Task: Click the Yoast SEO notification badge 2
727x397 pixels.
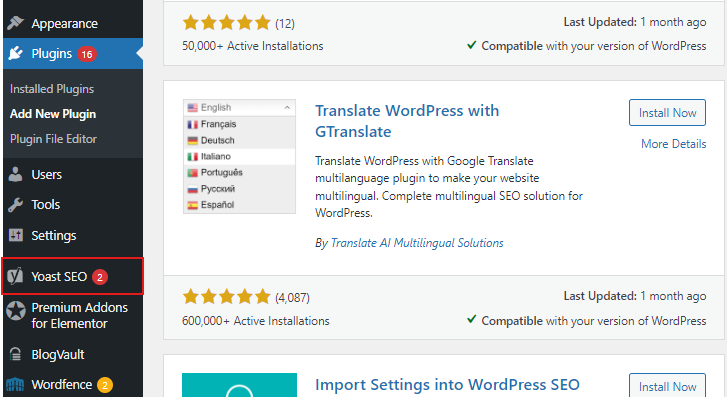Action: click(100, 277)
